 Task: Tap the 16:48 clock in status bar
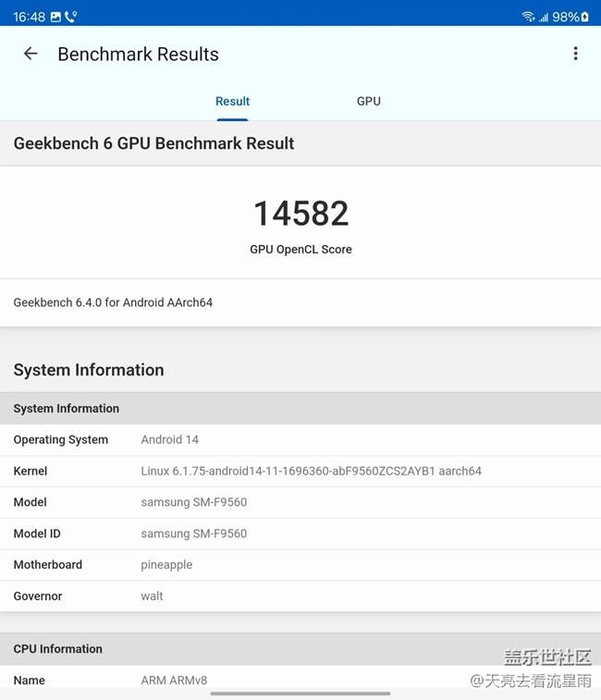[29, 17]
